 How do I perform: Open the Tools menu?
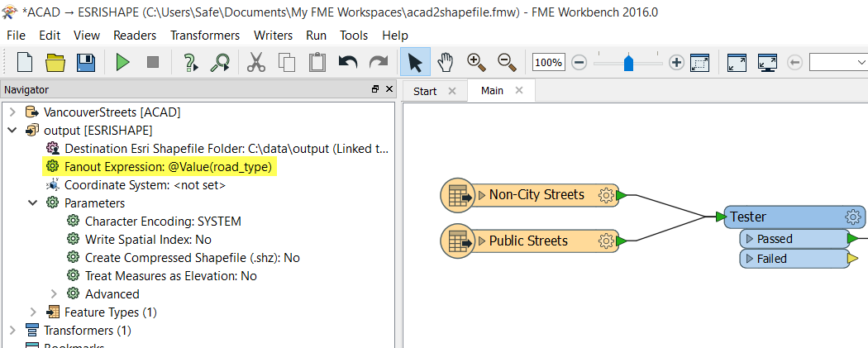tap(354, 36)
